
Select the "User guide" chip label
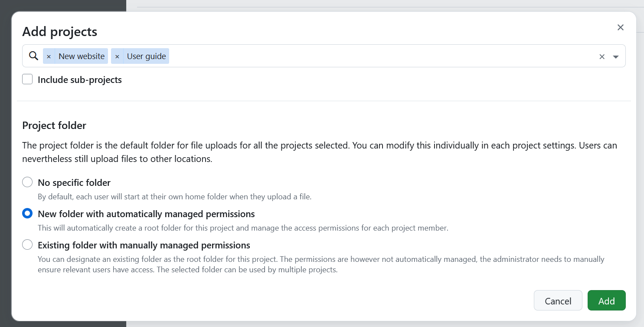pyautogui.click(x=146, y=56)
